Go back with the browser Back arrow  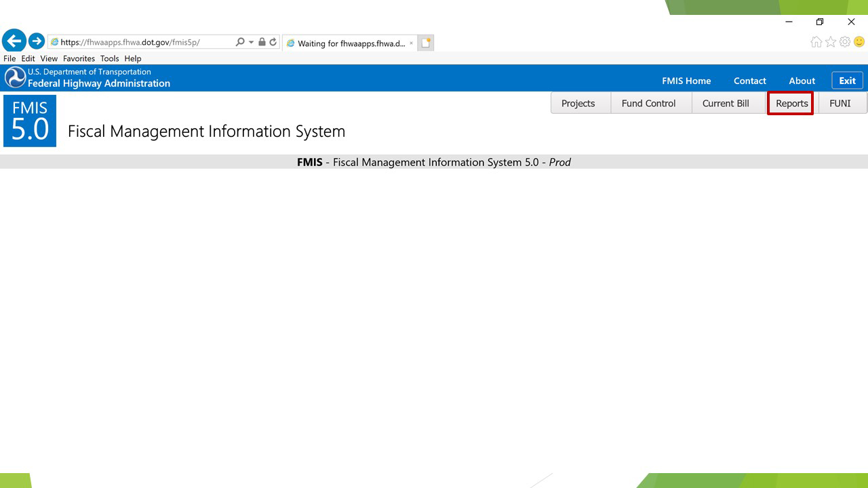(14, 41)
